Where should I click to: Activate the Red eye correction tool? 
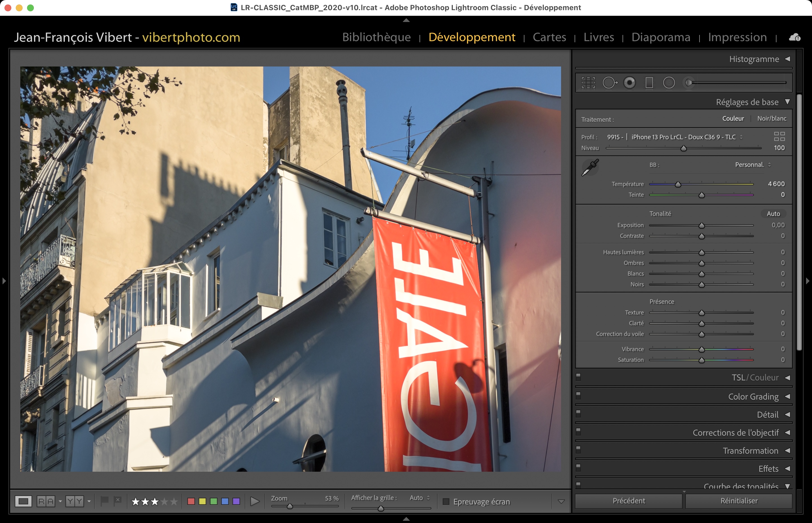(x=630, y=83)
